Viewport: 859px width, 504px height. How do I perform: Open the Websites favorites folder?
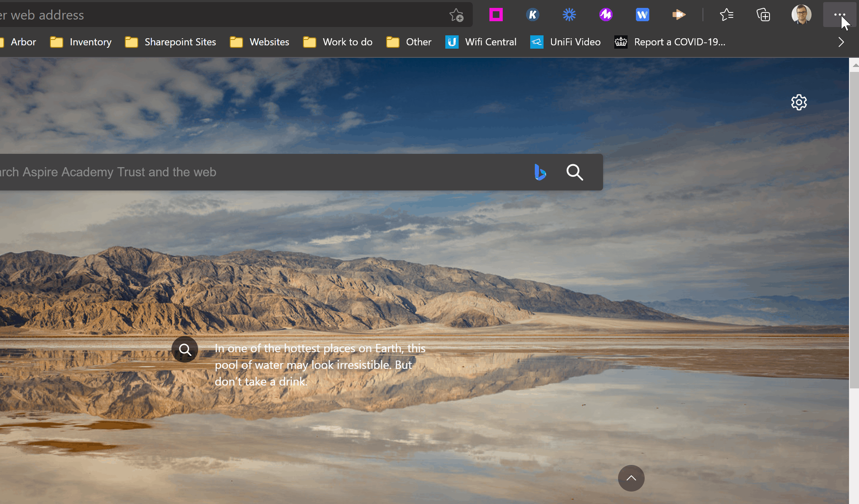coord(260,42)
